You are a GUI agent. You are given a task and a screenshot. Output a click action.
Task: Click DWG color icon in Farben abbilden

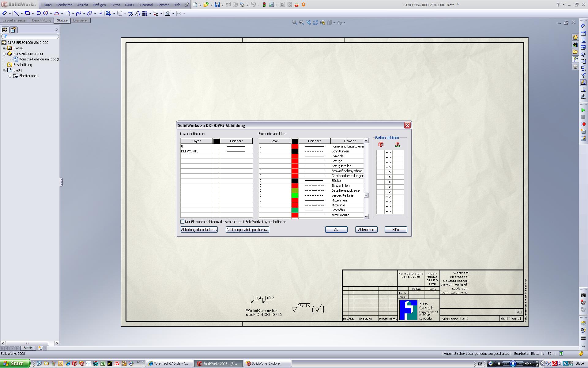[x=398, y=144]
